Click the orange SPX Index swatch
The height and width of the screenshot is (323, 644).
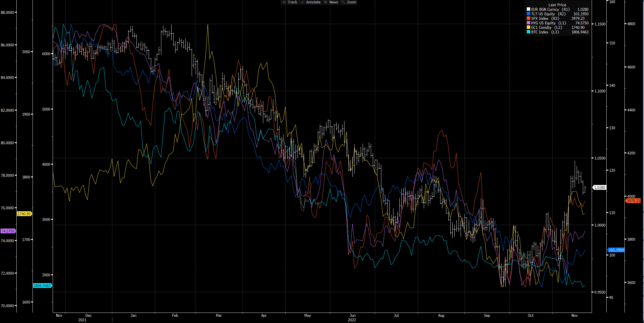(528, 18)
